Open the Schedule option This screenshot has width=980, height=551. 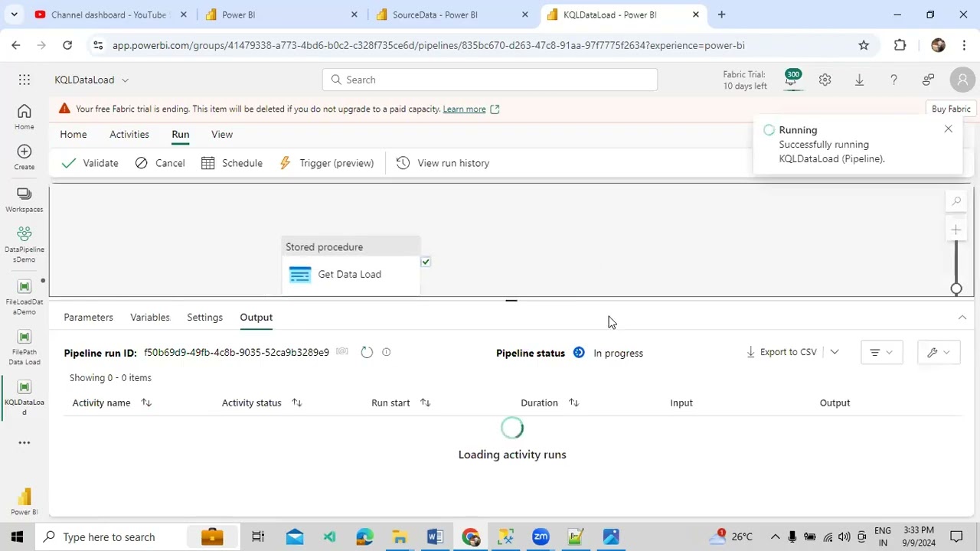[232, 163]
